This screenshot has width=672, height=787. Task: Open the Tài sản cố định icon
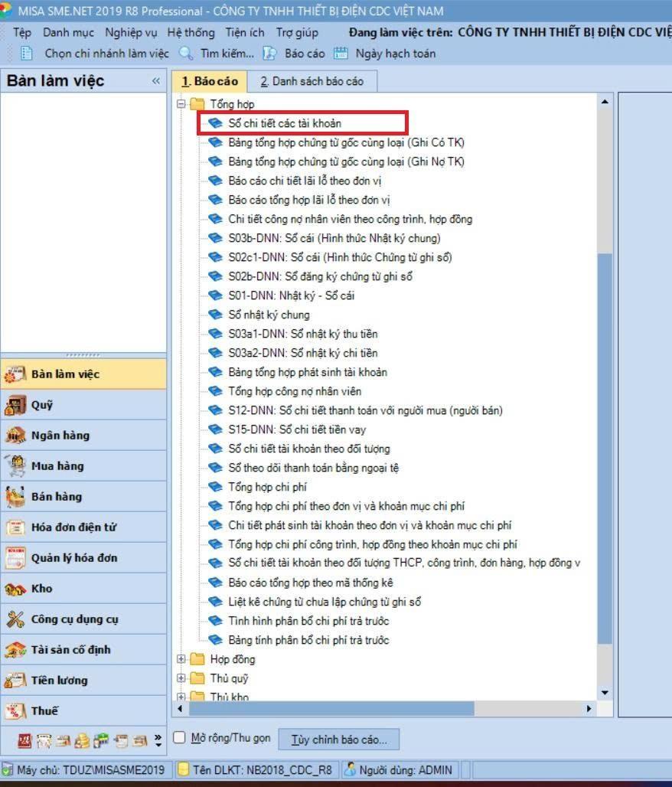pyautogui.click(x=15, y=650)
